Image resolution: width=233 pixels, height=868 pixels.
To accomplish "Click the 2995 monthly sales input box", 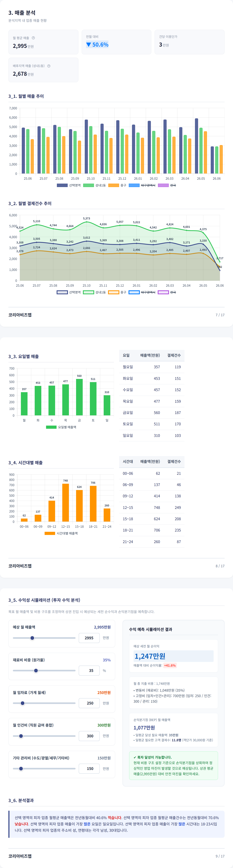I will 89,638.
